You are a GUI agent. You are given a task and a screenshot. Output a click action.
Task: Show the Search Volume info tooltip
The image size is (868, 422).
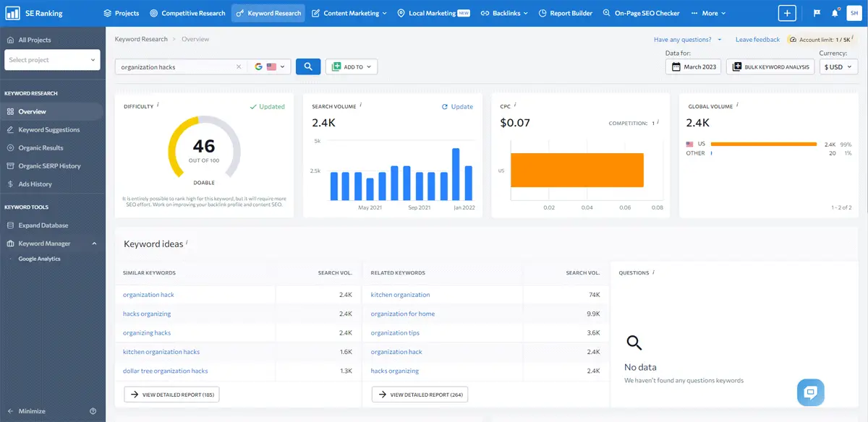[361, 105]
